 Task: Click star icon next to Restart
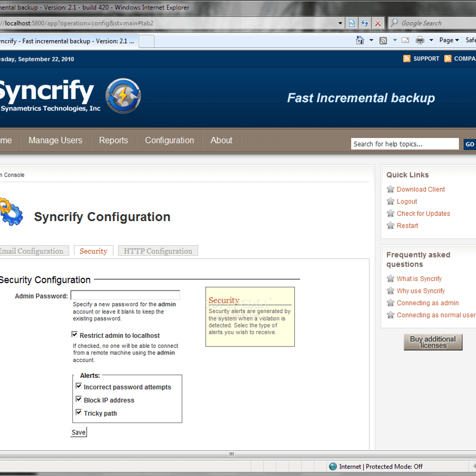tap(390, 226)
